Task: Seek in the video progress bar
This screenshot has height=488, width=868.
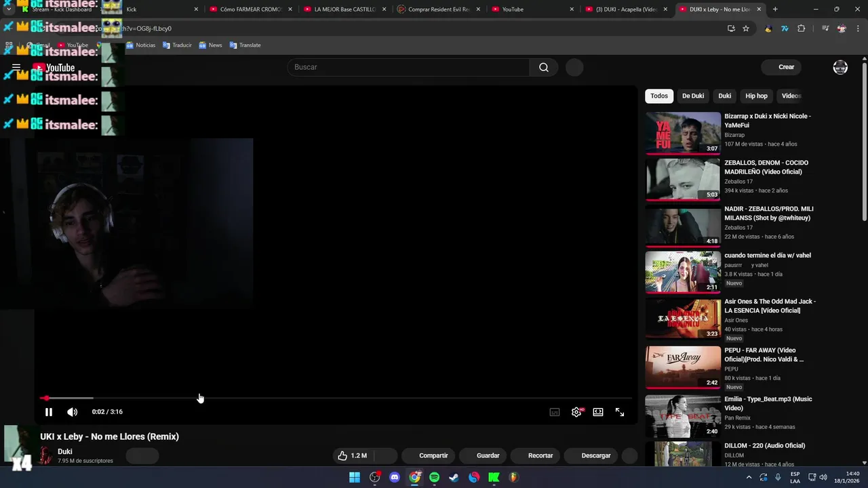Action: 336,398
